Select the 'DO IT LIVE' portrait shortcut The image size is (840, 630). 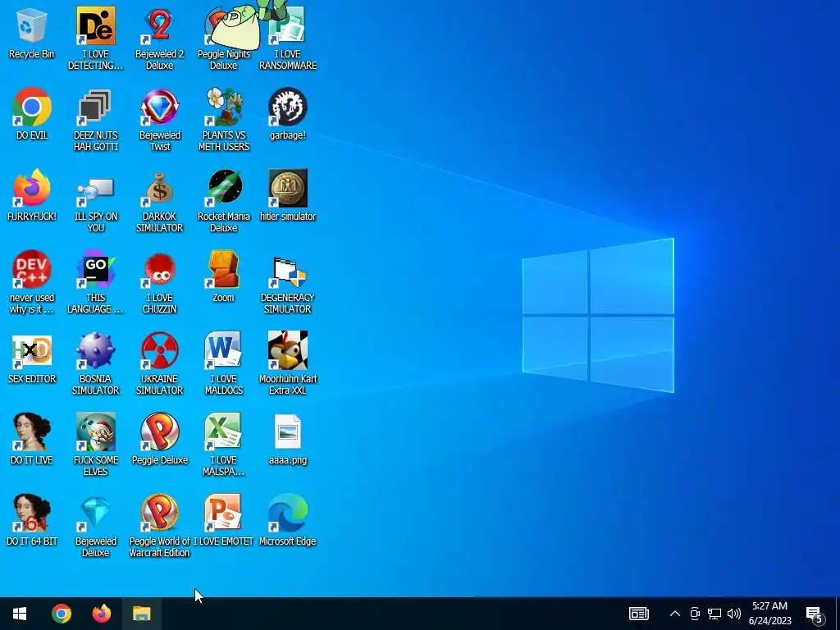pos(32,439)
